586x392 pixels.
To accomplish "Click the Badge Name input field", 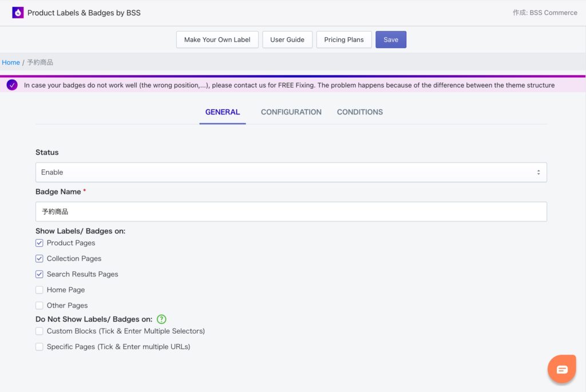I will click(291, 212).
